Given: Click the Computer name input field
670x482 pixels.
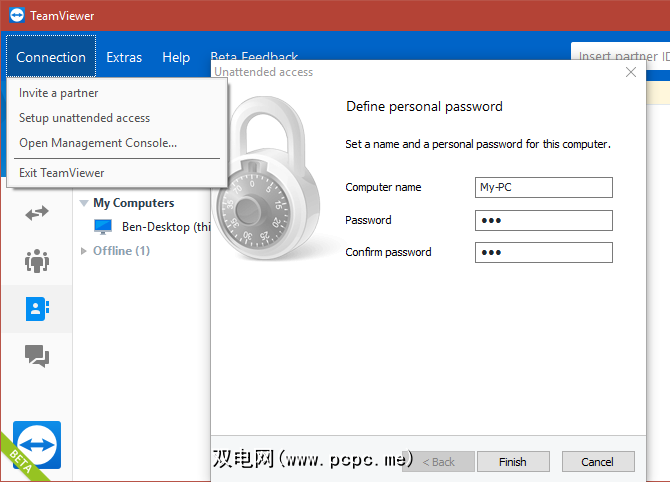Looking at the screenshot, I should [x=544, y=187].
